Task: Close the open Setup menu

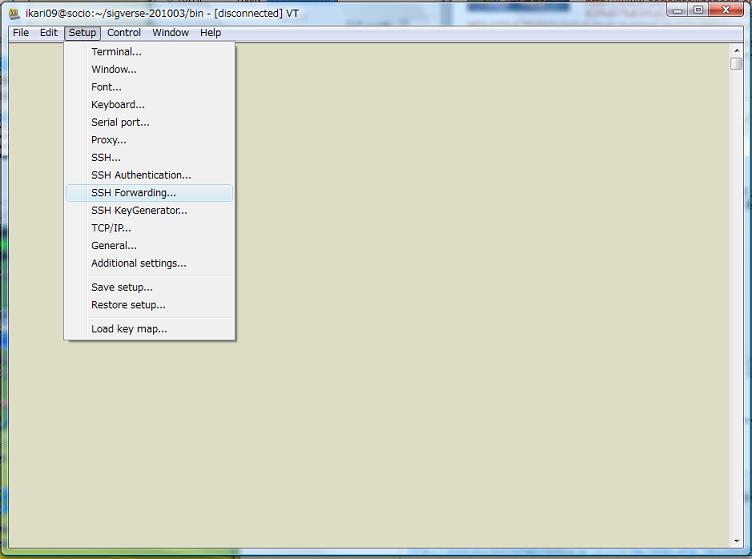Action: point(82,33)
